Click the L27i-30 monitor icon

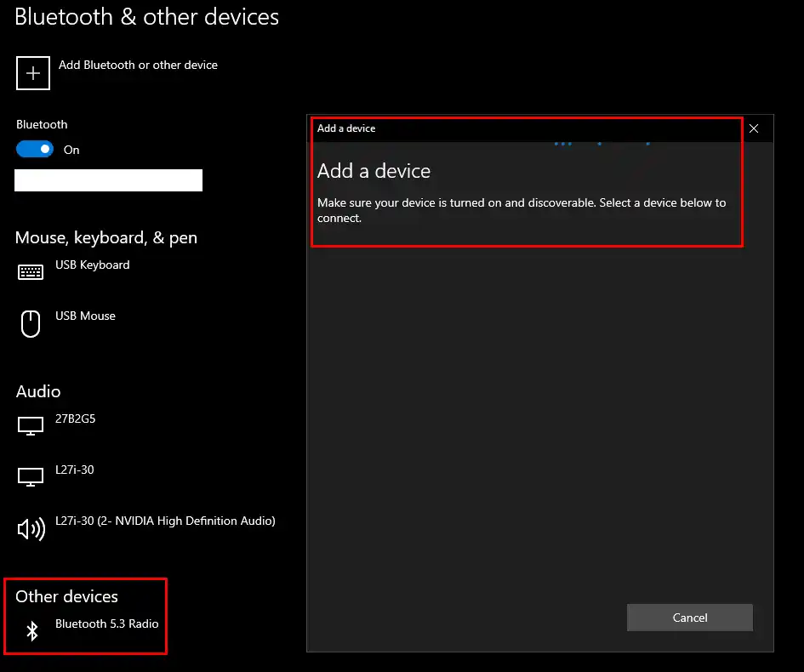pos(31,477)
